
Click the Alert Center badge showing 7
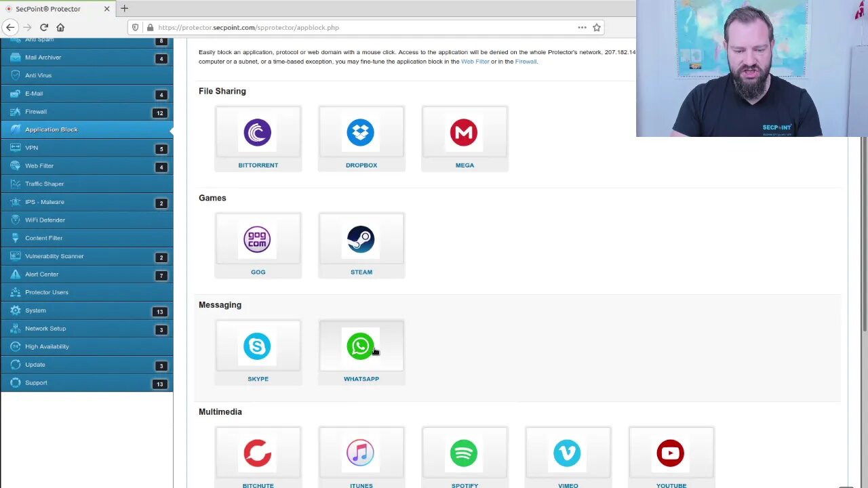pos(161,275)
